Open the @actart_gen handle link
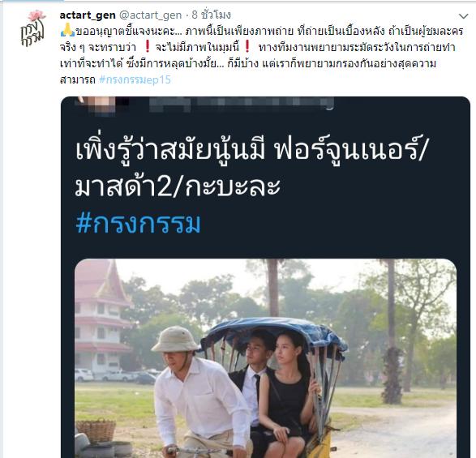The width and height of the screenshot is (476, 458). [x=150, y=15]
